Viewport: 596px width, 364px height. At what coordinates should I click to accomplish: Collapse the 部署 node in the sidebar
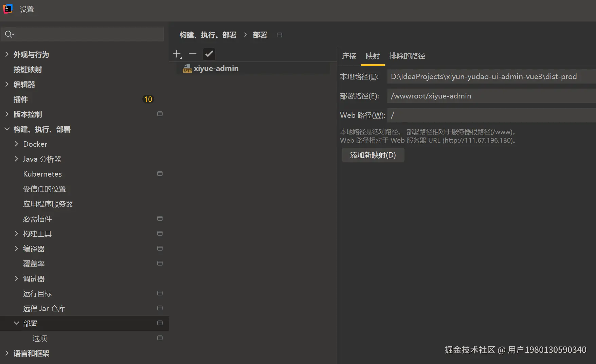point(16,323)
